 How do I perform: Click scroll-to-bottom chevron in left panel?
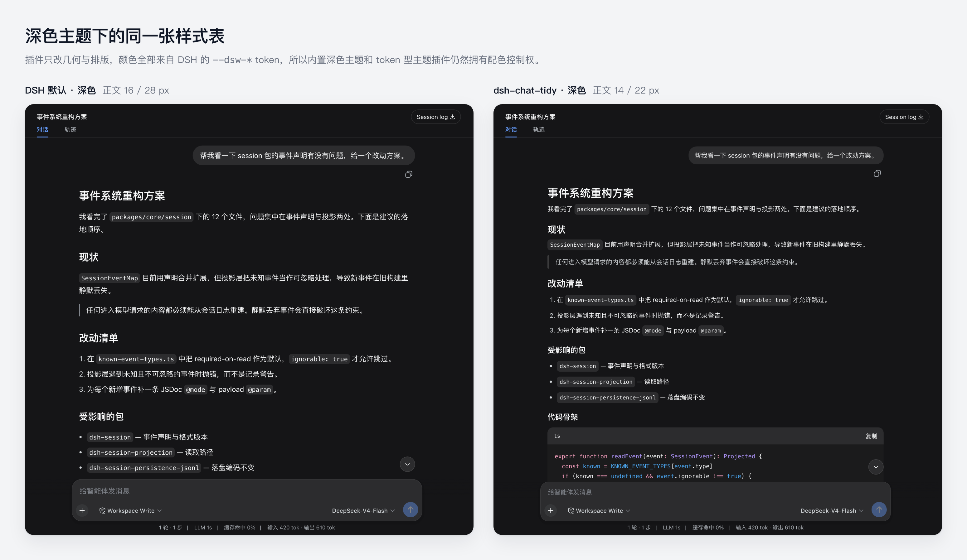[407, 465]
